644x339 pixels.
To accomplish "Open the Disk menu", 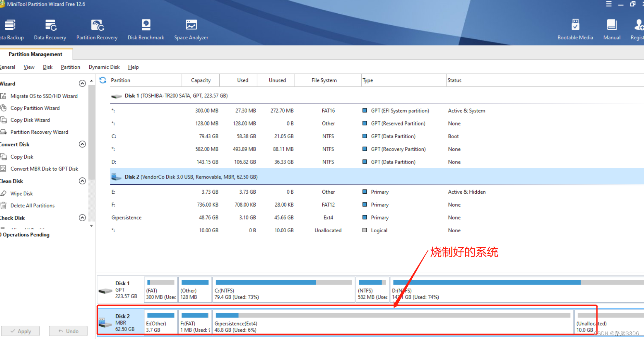I will click(48, 67).
